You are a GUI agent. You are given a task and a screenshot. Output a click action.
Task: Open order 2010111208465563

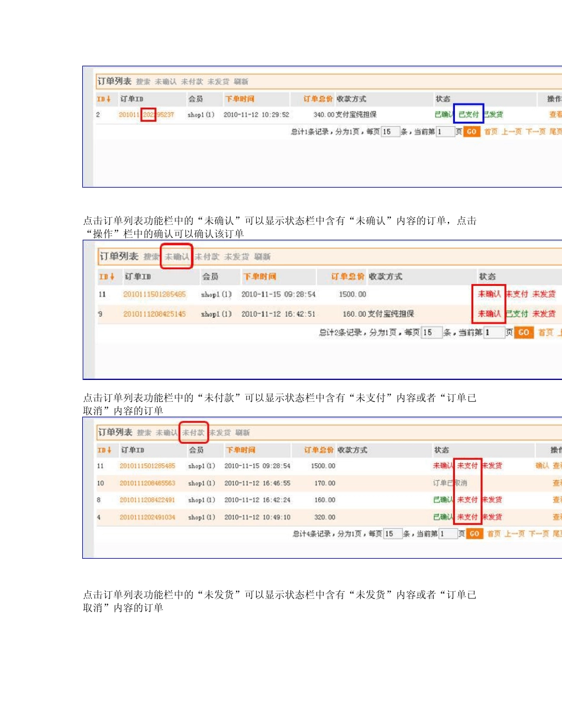click(x=147, y=483)
